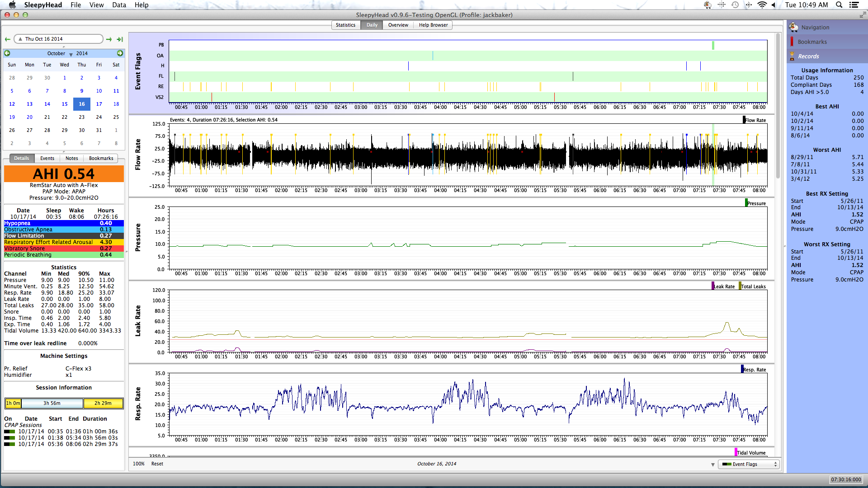Click the purple Leak Rate legend marker
This screenshot has height=488, width=868.
pos(713,286)
